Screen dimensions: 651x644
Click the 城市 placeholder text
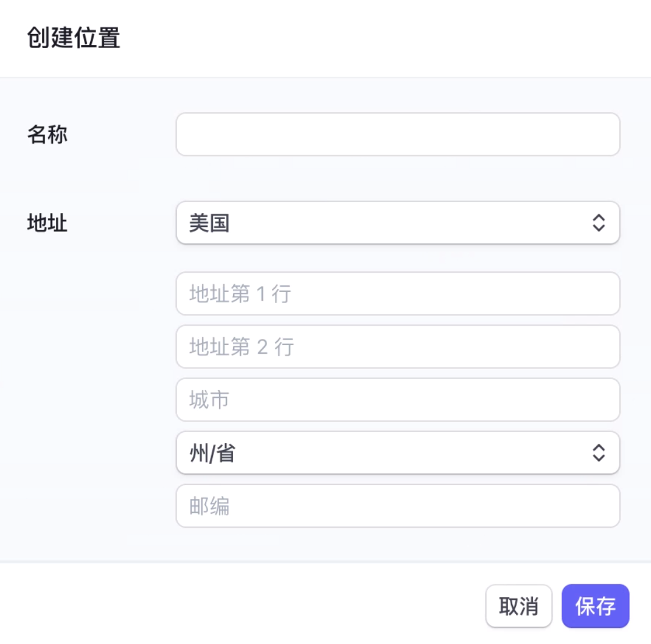(209, 400)
